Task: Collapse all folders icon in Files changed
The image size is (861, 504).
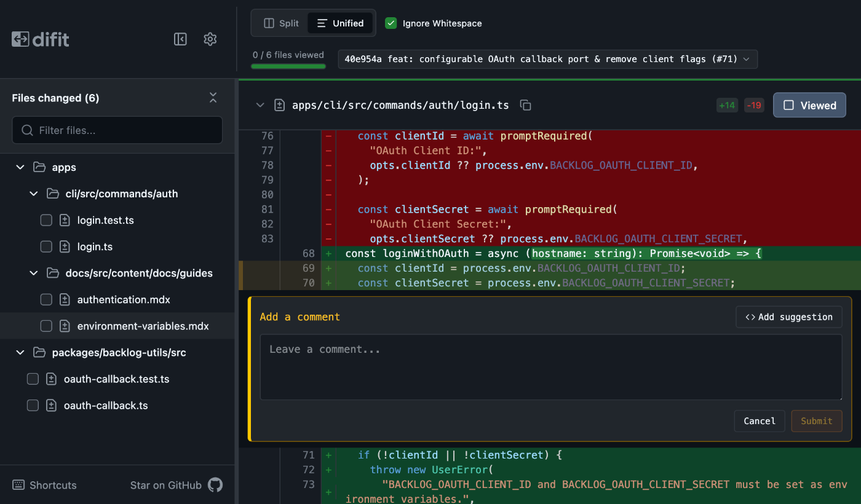Action: 213,98
